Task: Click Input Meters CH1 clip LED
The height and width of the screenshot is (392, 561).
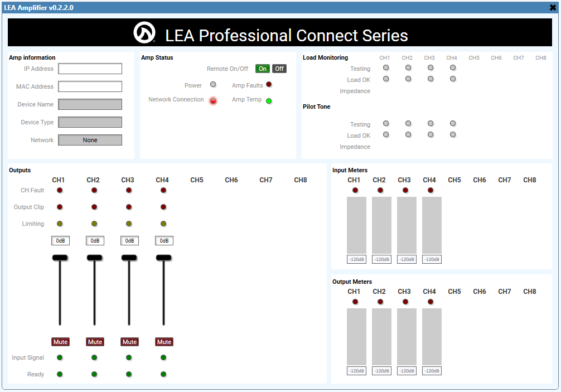Action: (x=355, y=190)
